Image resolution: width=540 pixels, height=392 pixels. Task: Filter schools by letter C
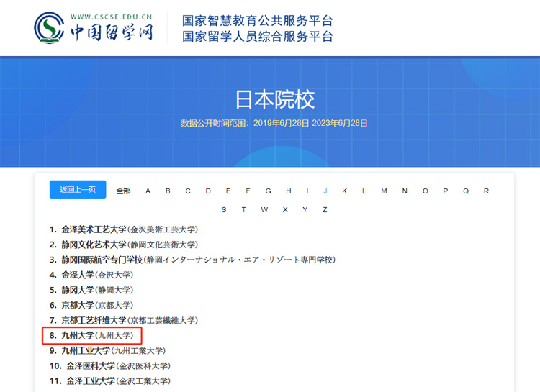click(188, 191)
